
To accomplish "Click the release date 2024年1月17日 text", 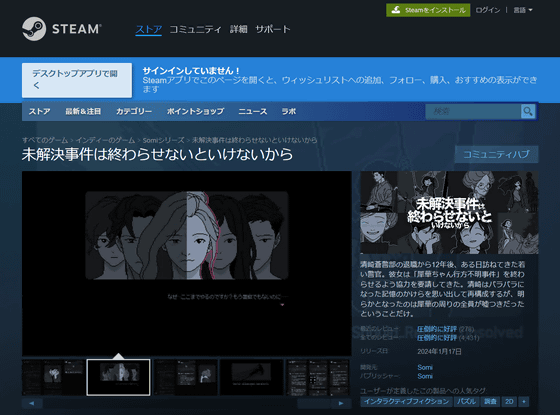I will tap(439, 351).
